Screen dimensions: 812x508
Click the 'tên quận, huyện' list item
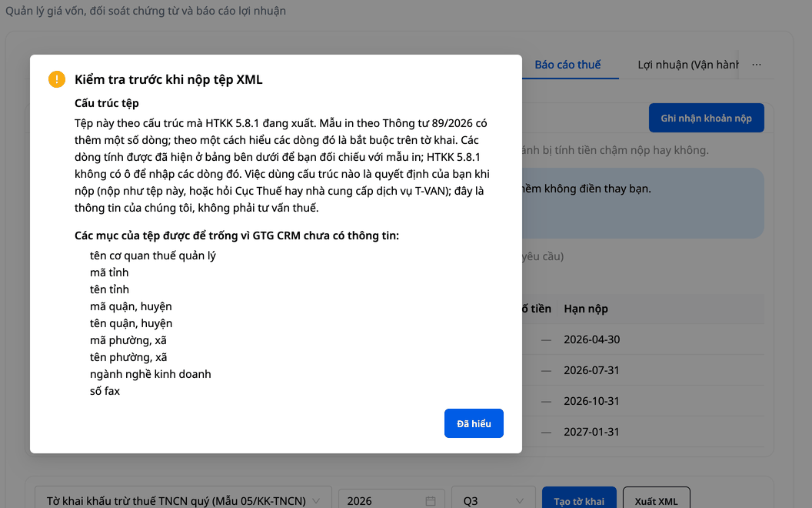tap(131, 323)
